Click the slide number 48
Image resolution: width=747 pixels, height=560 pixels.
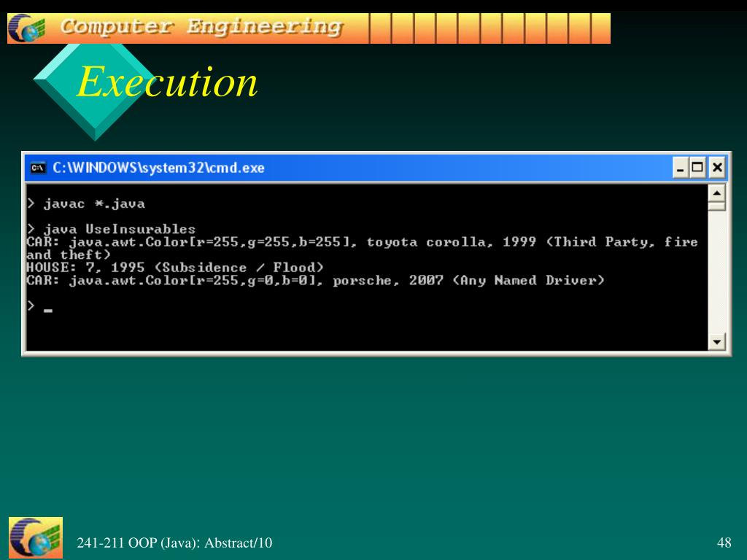(x=724, y=542)
